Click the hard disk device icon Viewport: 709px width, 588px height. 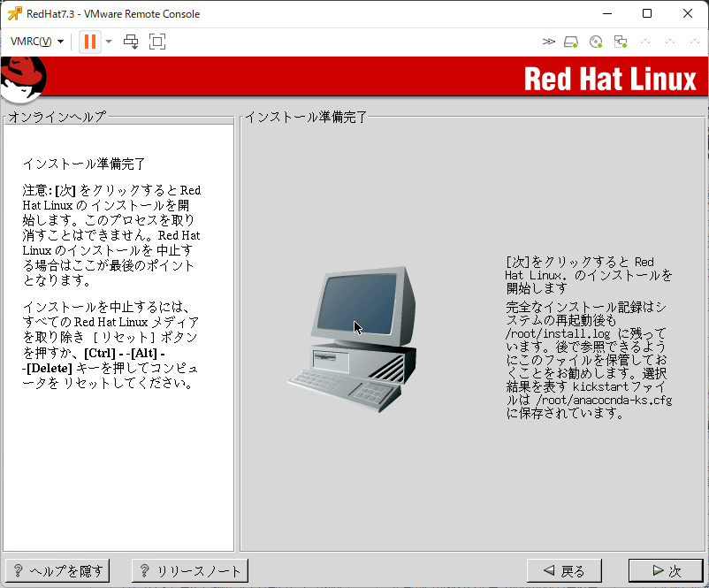(571, 42)
